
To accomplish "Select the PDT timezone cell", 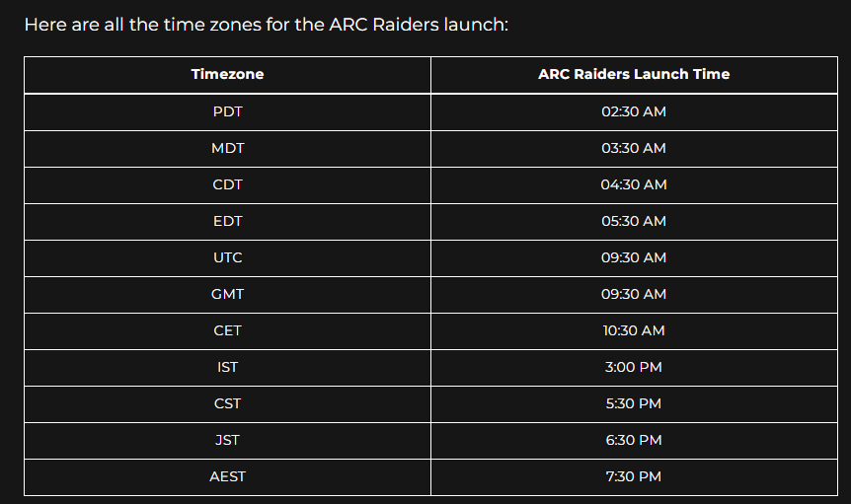I will (x=227, y=111).
